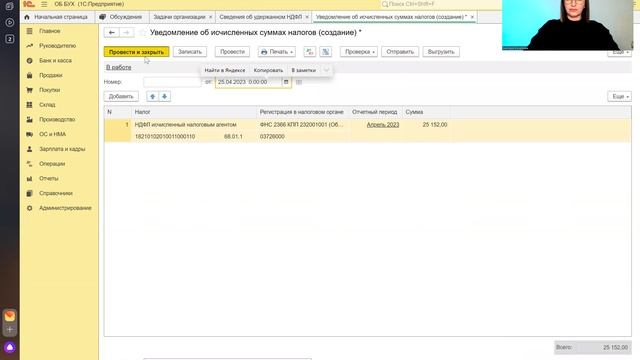Viewport: 640px width, 360px height.
Task: Open Продажи bag icon in sidebar
Action: [x=29, y=75]
